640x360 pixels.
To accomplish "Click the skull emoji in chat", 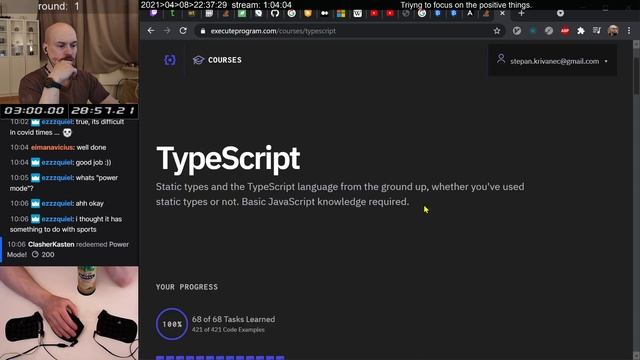I will pos(67,133).
